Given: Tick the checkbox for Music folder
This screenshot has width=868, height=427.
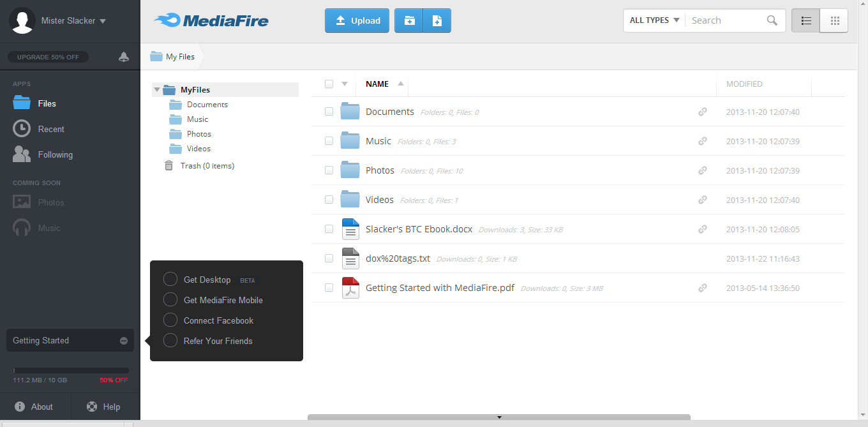Looking at the screenshot, I should click(x=329, y=140).
